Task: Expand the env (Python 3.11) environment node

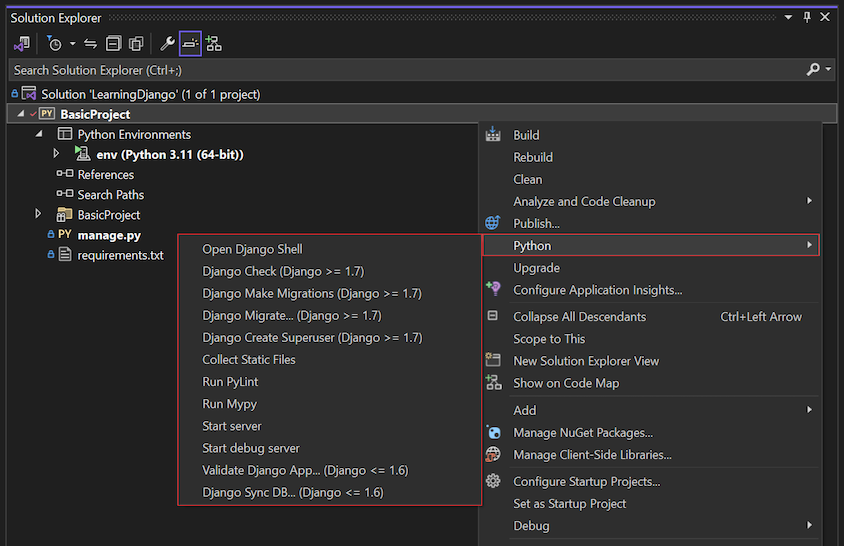Action: click(57, 154)
